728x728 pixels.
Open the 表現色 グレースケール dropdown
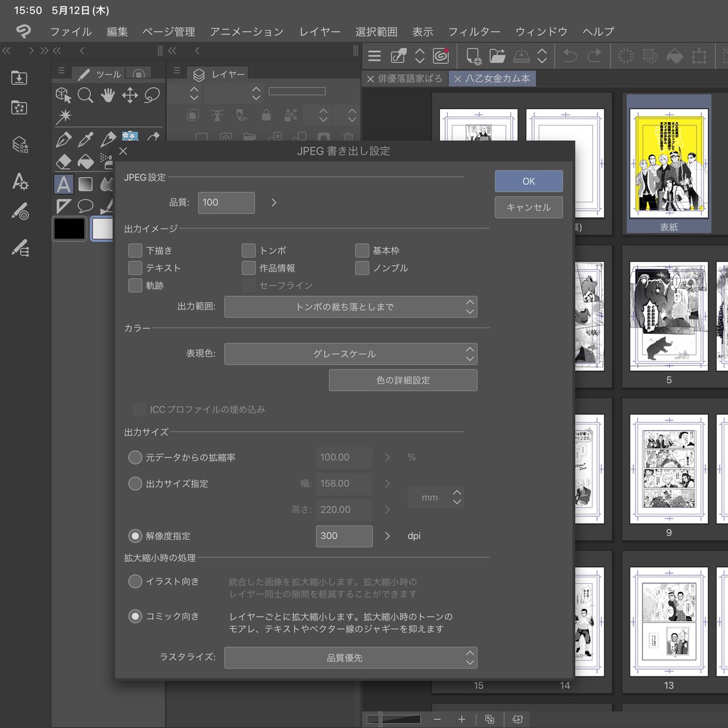click(x=351, y=354)
